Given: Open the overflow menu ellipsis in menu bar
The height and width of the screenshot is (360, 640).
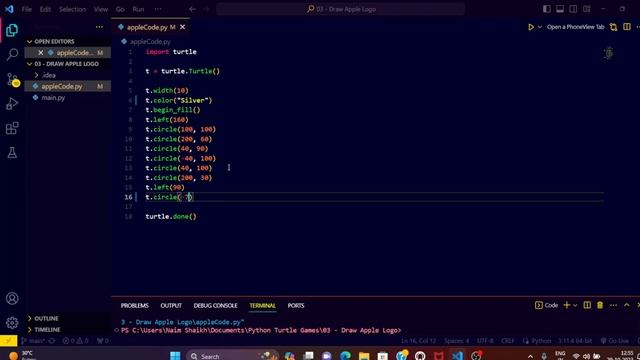Looking at the screenshot, I should (158, 9).
